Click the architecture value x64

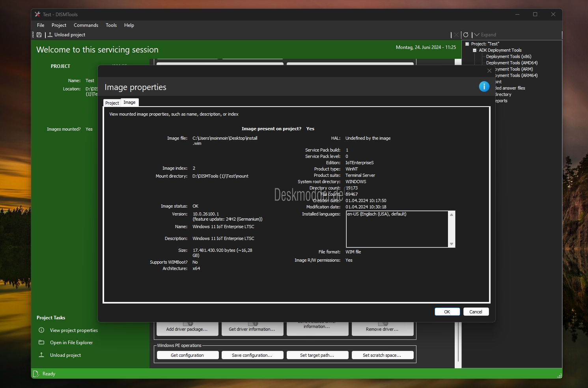(x=196, y=268)
